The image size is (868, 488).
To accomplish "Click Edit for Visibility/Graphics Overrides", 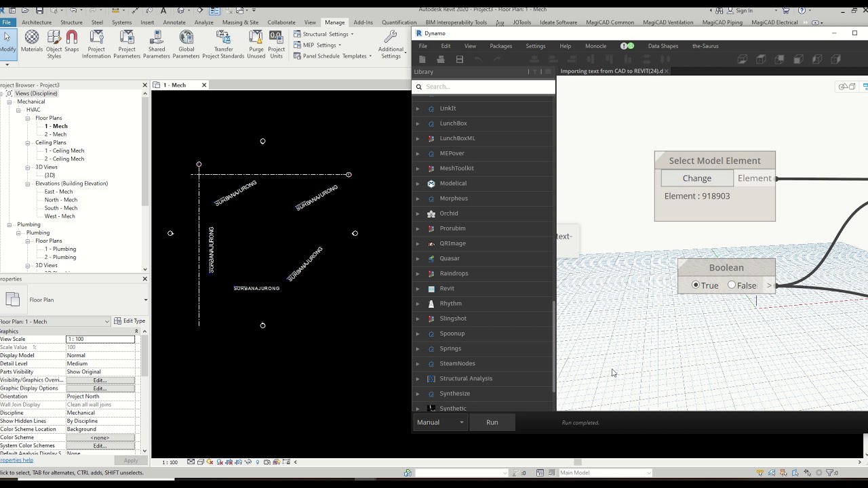I will 100,380.
